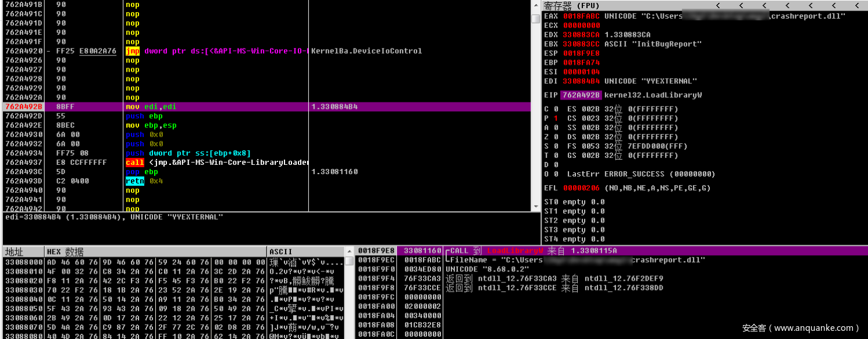
Task: Toggle the Z zero flag value
Action: click(x=556, y=137)
